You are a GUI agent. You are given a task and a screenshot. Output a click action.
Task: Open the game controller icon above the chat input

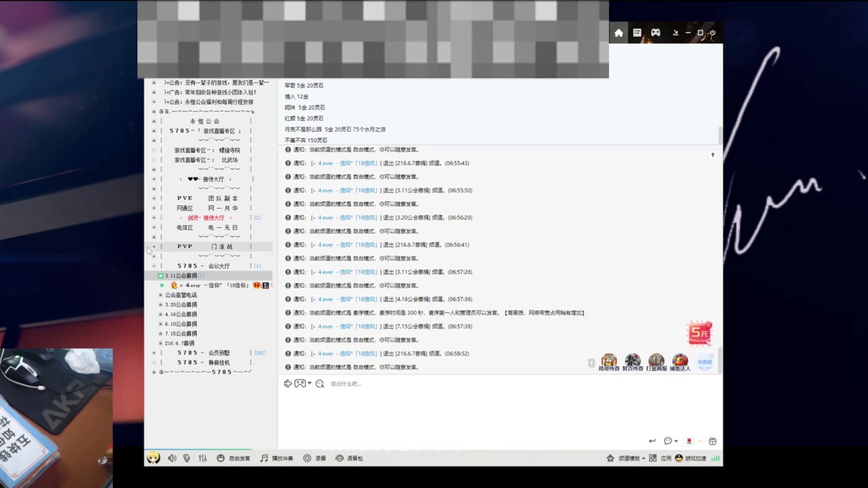pyautogui.click(x=300, y=384)
